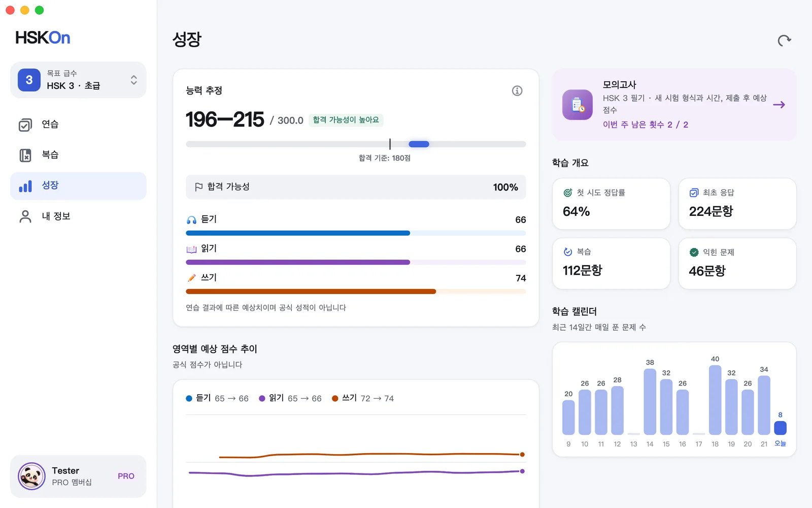812x508 pixels.
Task: Click the day 18 bar showing 40
Action: [715, 400]
